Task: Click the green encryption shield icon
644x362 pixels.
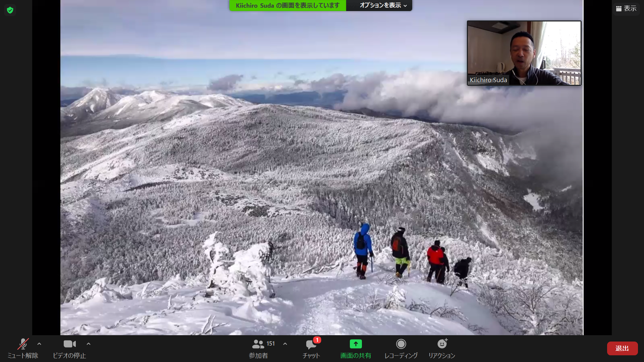Action: pos(10,10)
